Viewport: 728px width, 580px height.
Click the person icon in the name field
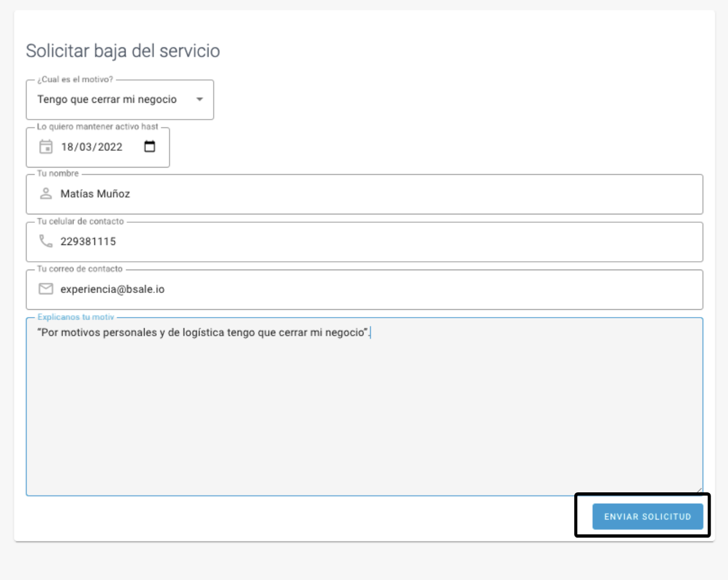[x=46, y=194]
